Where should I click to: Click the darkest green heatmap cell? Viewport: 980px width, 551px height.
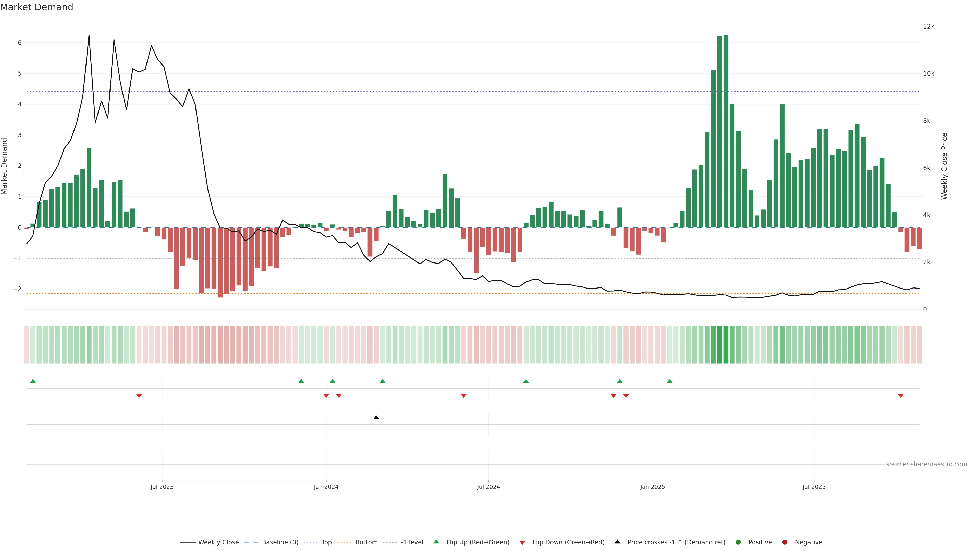726,345
